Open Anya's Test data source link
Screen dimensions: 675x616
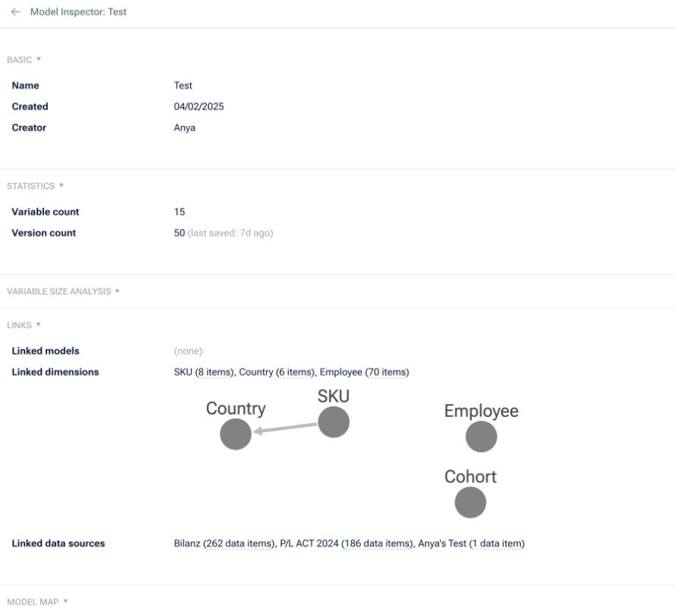click(471, 544)
